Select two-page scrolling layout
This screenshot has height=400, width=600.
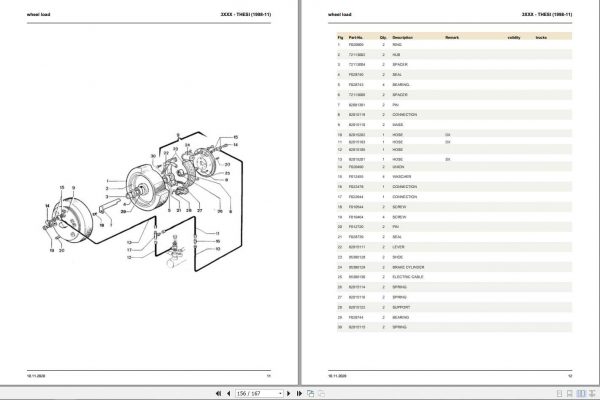tap(592, 393)
